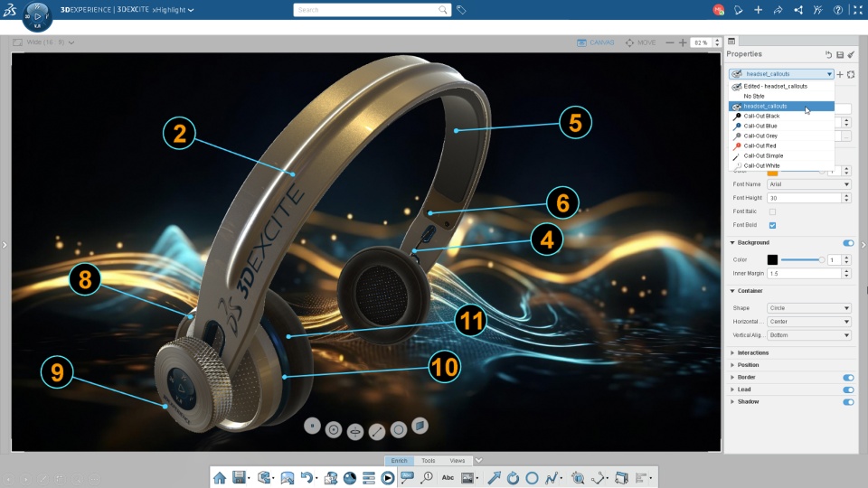Select the circular rotate arrow tool
This screenshot has height=488, width=868.
pos(514,477)
